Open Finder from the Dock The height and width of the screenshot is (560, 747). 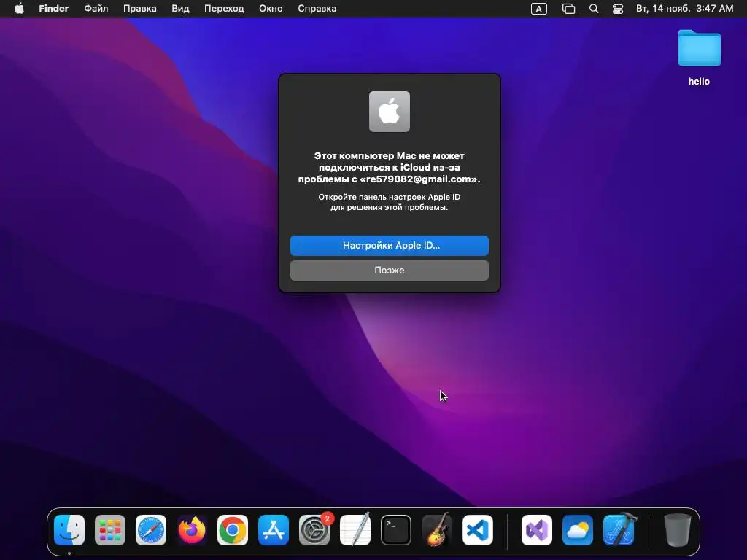pyautogui.click(x=69, y=530)
